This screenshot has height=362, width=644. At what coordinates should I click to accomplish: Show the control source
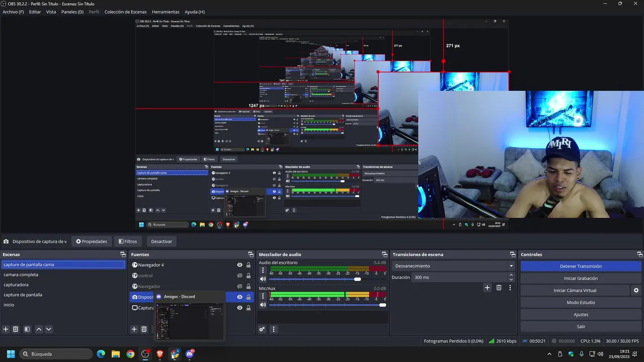(239, 276)
